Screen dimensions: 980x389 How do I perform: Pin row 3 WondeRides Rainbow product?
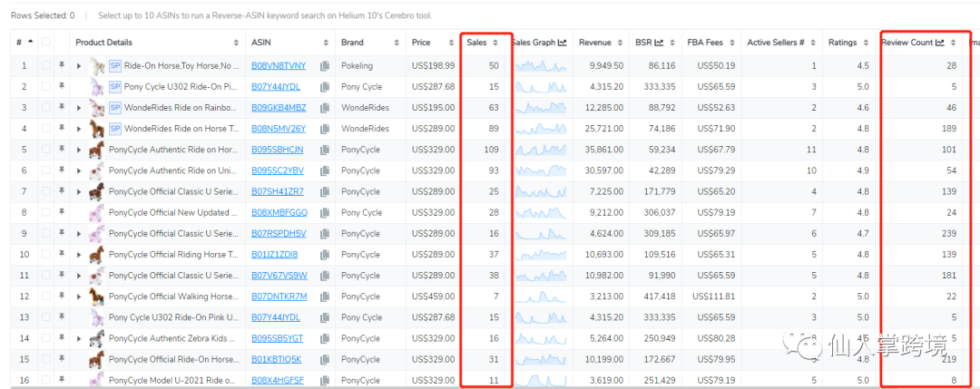62,108
